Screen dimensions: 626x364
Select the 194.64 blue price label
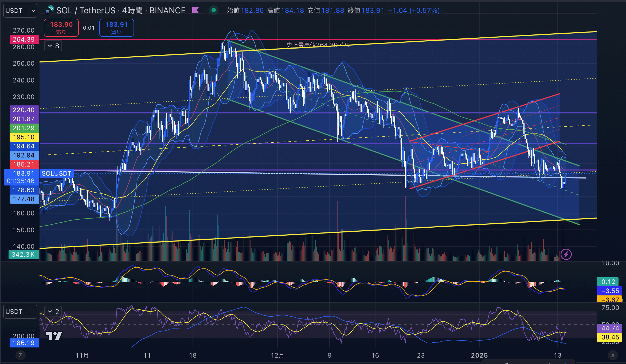pyautogui.click(x=24, y=146)
